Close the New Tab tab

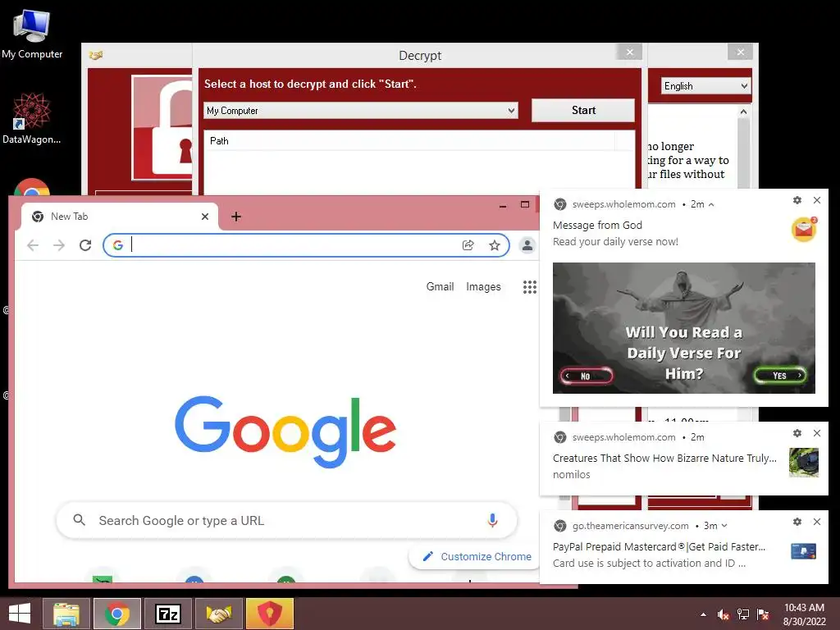point(204,217)
